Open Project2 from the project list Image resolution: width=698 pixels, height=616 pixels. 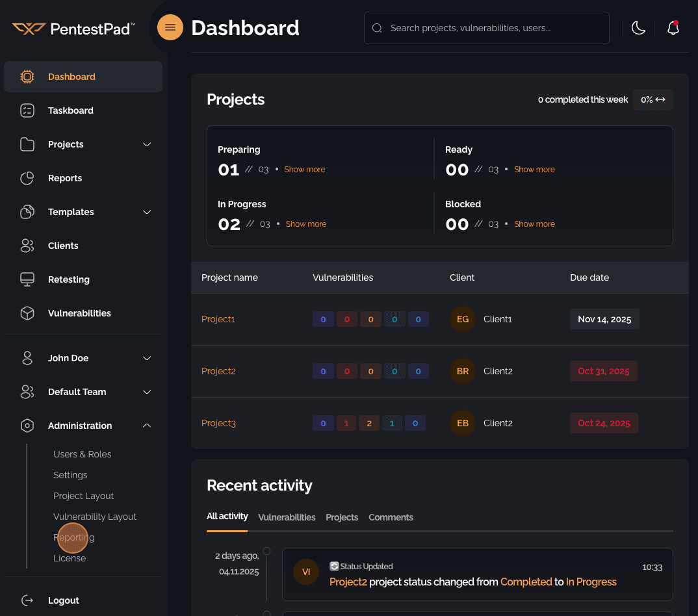218,371
